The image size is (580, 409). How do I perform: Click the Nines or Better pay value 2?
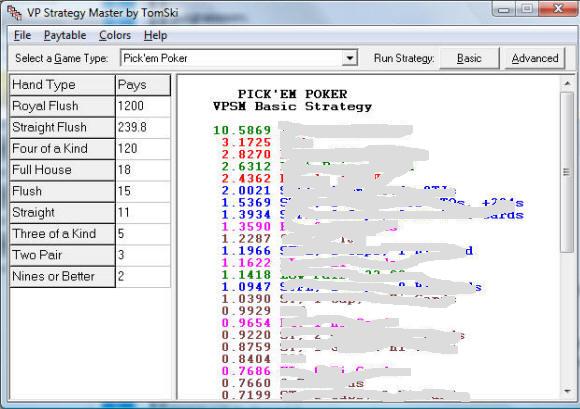[x=143, y=276]
